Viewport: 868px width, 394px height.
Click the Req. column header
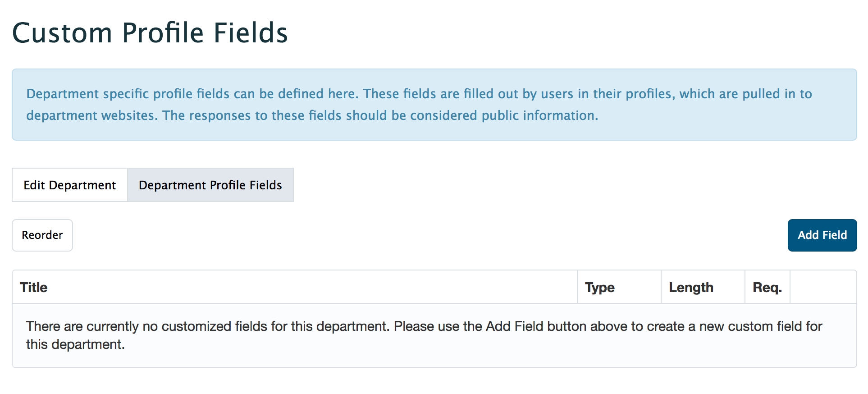(767, 288)
